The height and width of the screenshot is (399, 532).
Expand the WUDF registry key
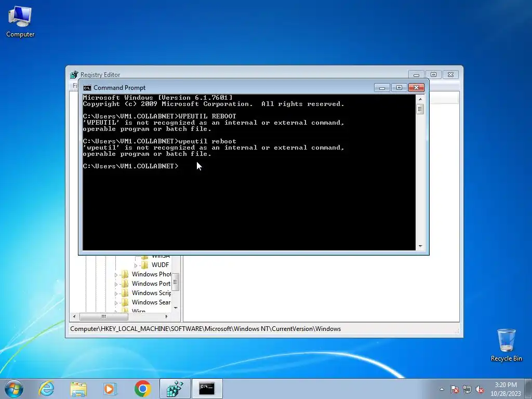coord(136,265)
